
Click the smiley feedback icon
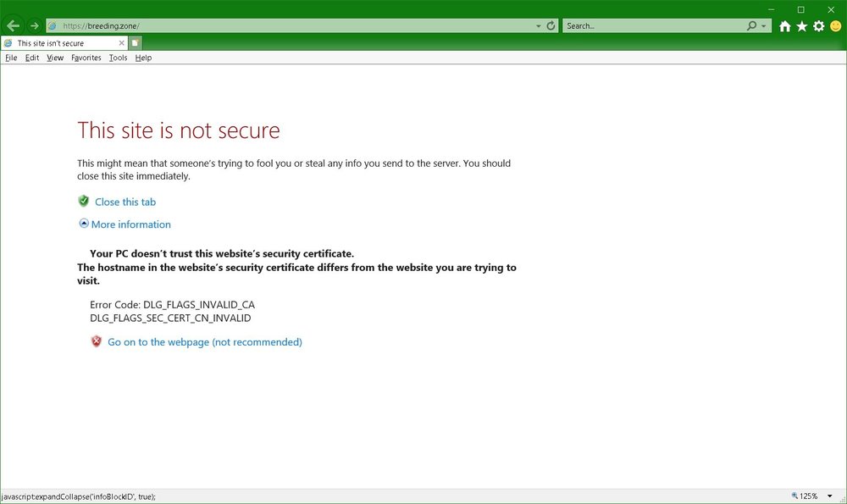835,26
